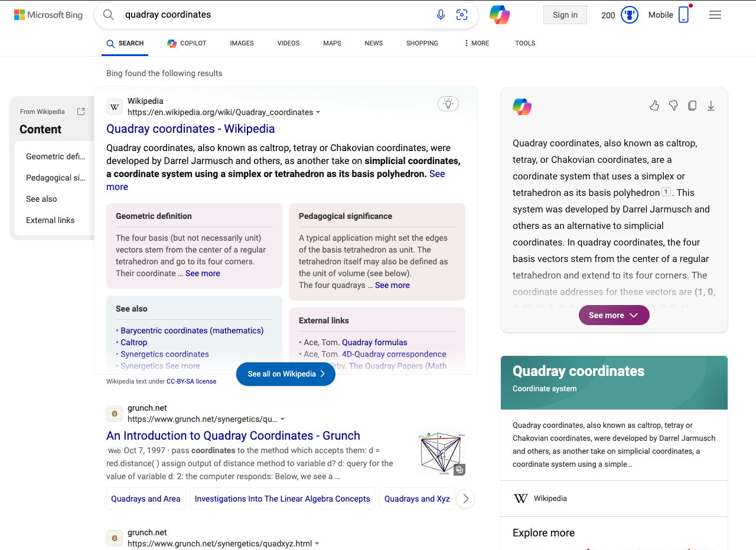Open the MORE tabs dropdown

tap(477, 43)
